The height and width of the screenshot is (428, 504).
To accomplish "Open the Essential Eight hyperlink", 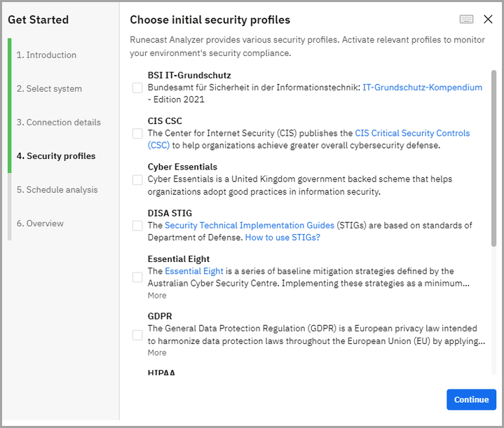I will tap(194, 271).
